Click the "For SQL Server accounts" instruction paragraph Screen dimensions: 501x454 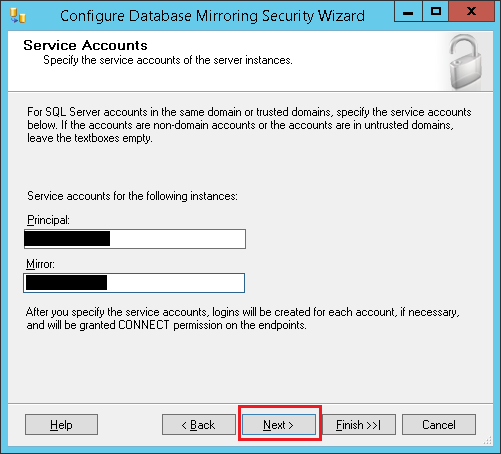click(249, 125)
